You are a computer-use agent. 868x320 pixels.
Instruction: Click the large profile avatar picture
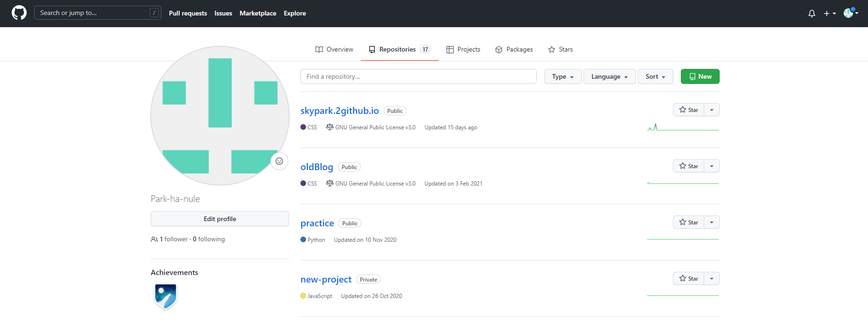point(220,116)
